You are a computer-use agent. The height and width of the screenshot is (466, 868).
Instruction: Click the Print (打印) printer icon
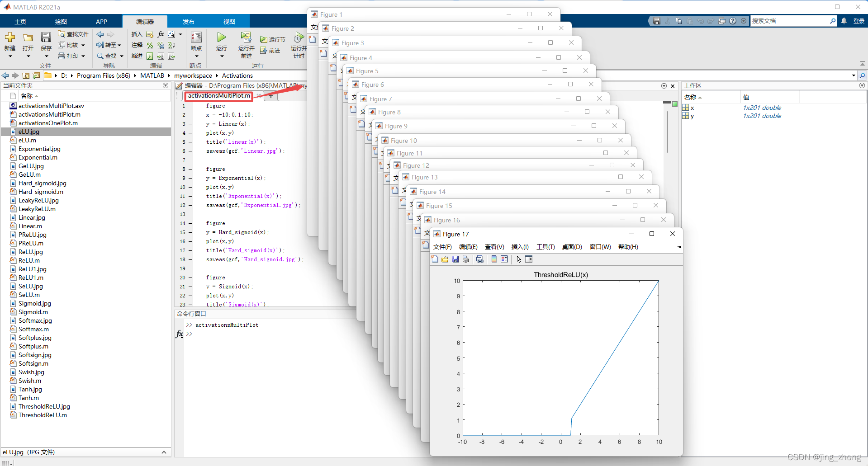click(x=62, y=56)
